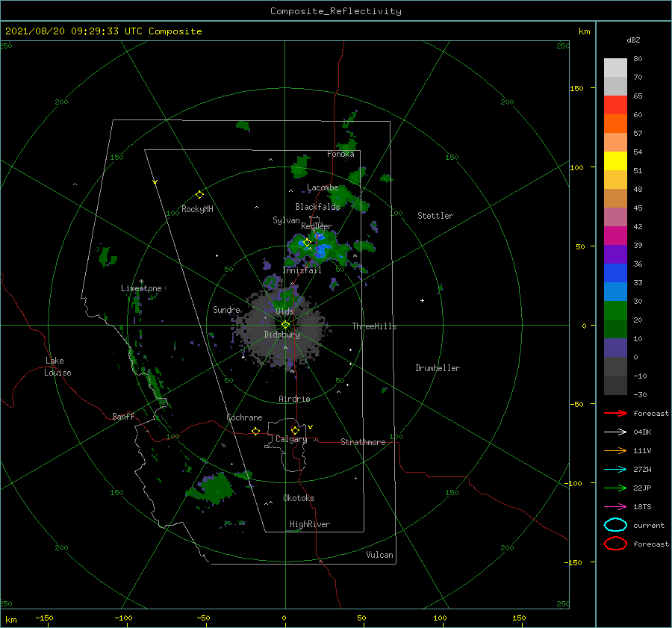Click the Sundre town label

pyautogui.click(x=226, y=309)
